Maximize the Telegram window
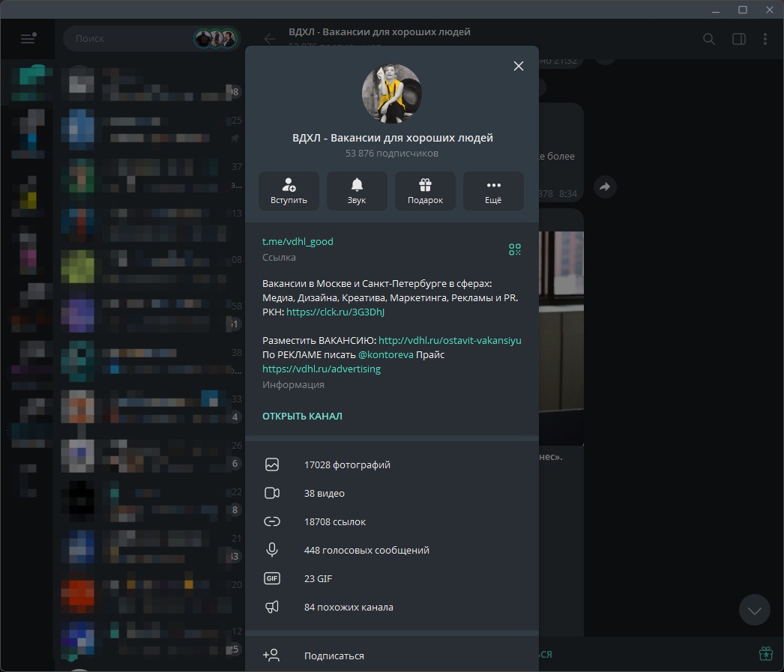Viewport: 784px width, 672px height. point(743,10)
